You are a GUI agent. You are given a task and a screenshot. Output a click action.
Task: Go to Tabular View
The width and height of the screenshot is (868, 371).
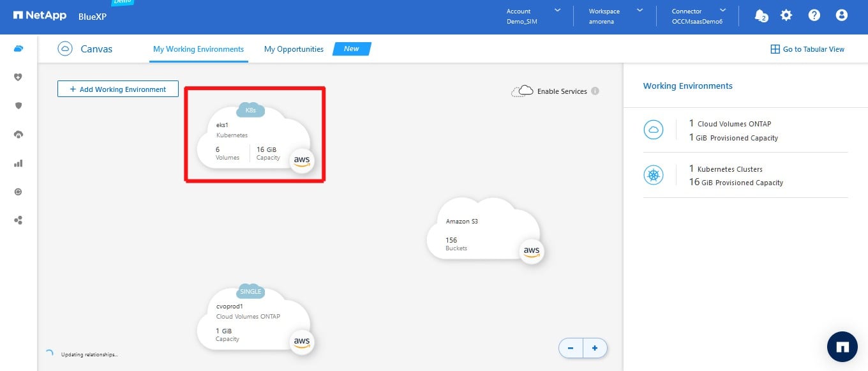(807, 49)
